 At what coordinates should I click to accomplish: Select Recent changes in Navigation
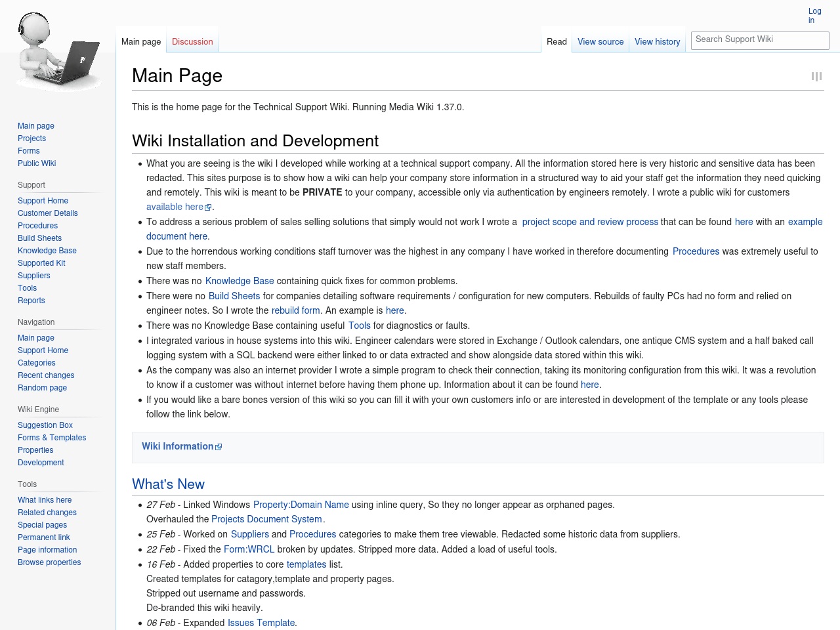coord(46,375)
